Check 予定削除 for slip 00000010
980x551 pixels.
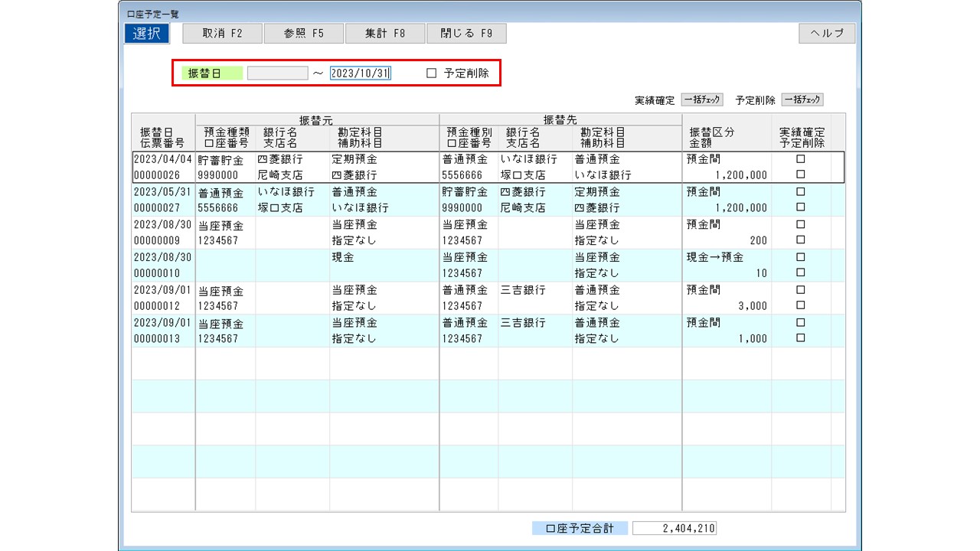[x=801, y=272]
